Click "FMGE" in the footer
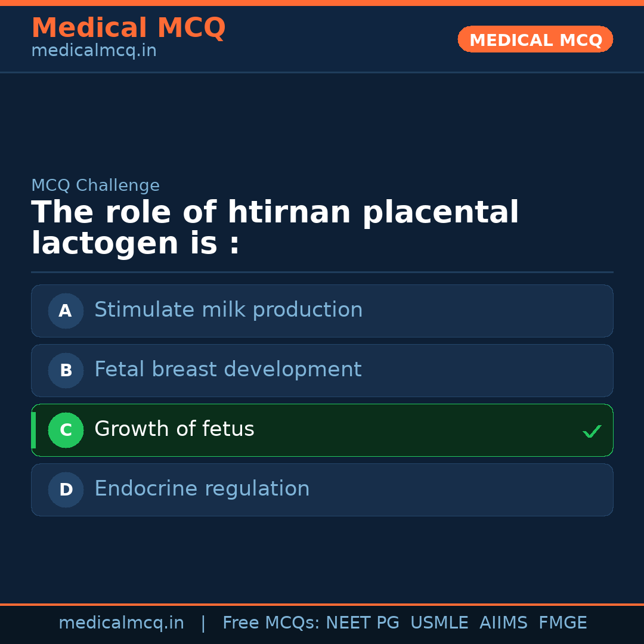The image size is (644, 644). pos(562,623)
